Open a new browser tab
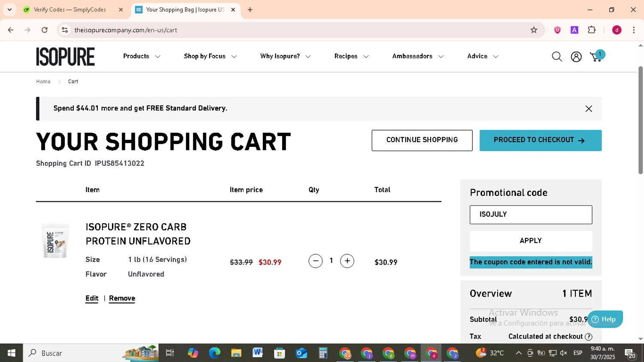 [x=250, y=9]
